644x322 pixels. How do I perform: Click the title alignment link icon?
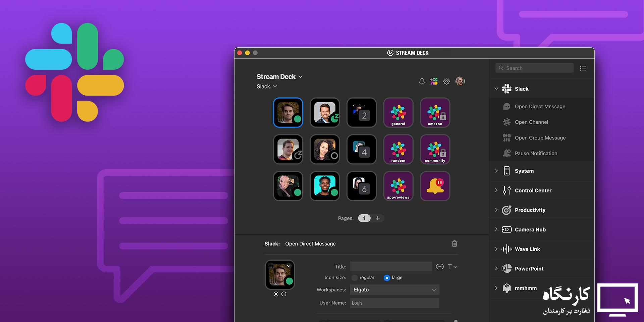[x=440, y=267]
